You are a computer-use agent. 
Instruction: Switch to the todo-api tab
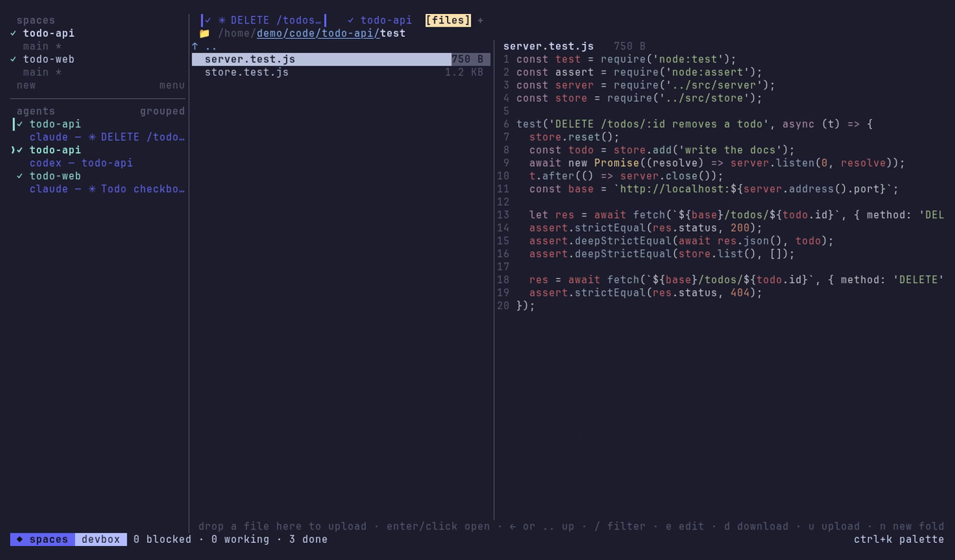(x=379, y=20)
